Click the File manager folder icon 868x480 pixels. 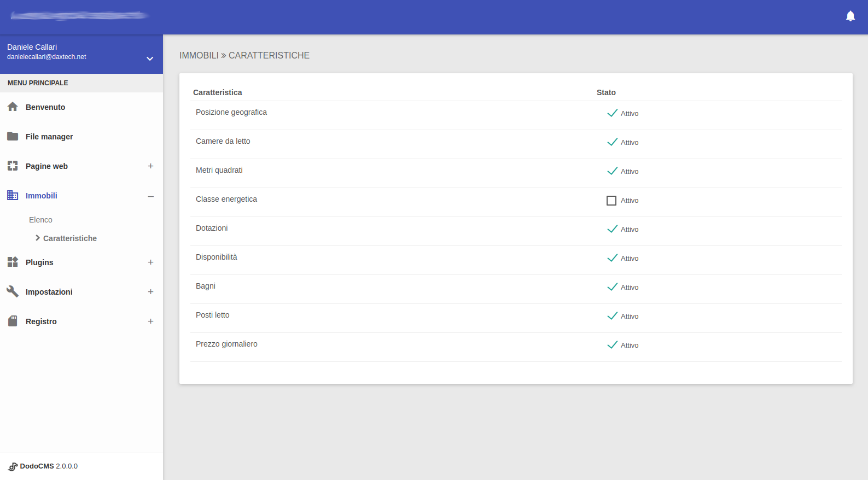click(13, 137)
